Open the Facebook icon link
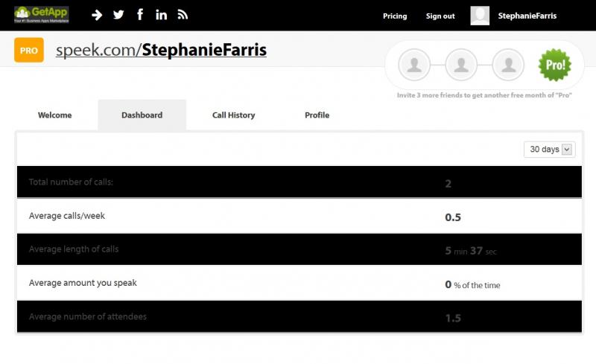The image size is (596, 364). click(140, 14)
